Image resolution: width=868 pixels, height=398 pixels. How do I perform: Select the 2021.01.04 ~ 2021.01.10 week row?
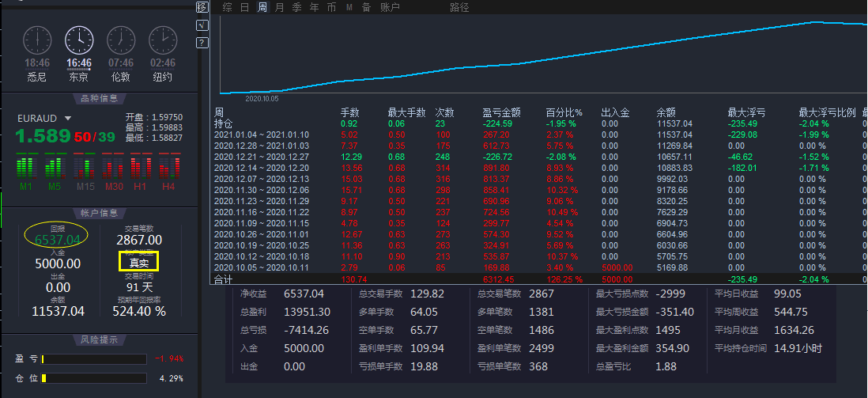pyautogui.click(x=540, y=135)
